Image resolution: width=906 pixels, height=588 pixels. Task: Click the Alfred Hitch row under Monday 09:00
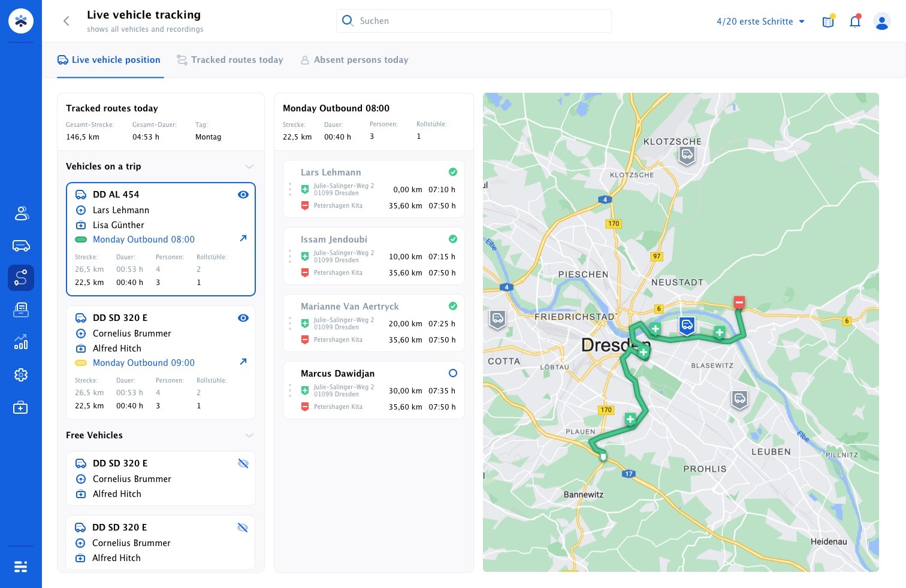coord(117,348)
